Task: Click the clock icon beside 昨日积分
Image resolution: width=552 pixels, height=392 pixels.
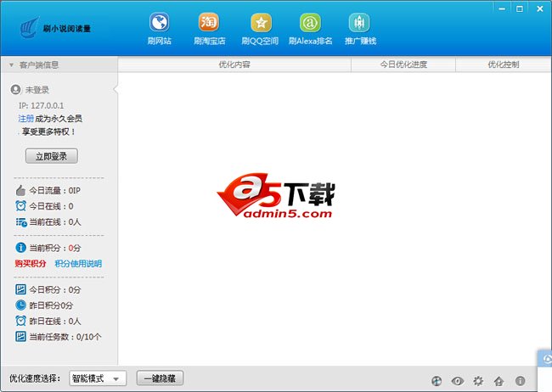Action: [x=20, y=305]
